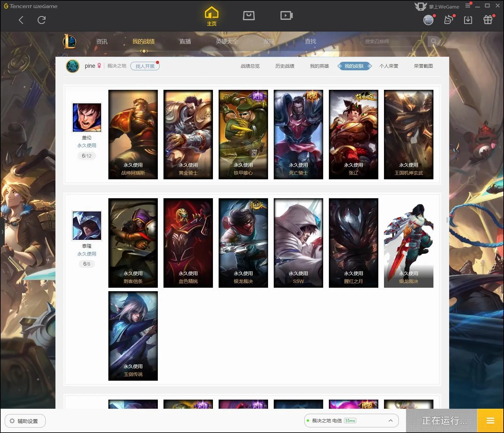Image resolution: width=504 pixels, height=433 pixels.
Task: Click the summoner search magnifier icon
Action: 434,41
